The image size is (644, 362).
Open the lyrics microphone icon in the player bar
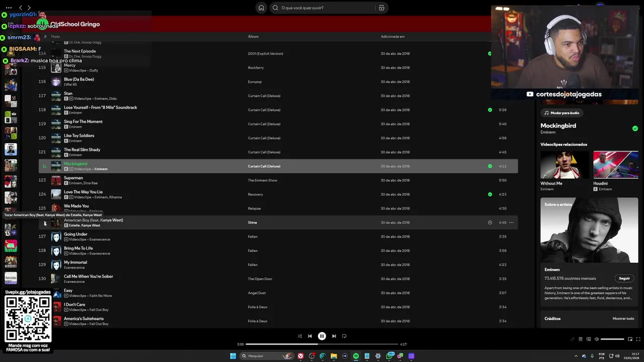(572, 339)
